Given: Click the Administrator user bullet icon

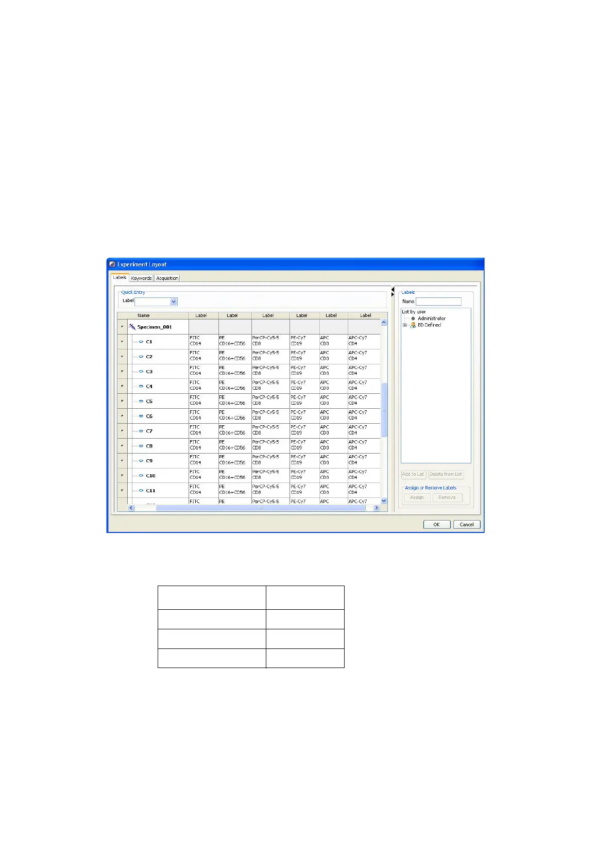Looking at the screenshot, I should point(413,319).
